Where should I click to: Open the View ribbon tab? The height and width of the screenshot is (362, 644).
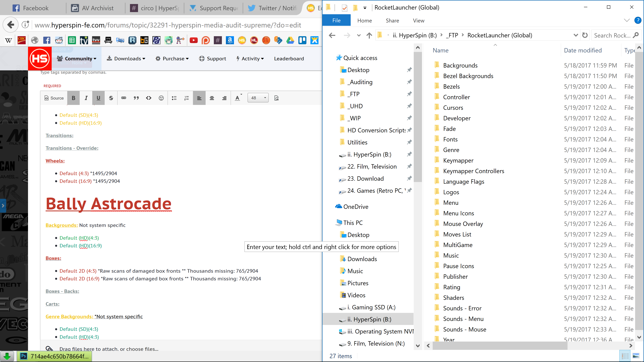pyautogui.click(x=418, y=20)
